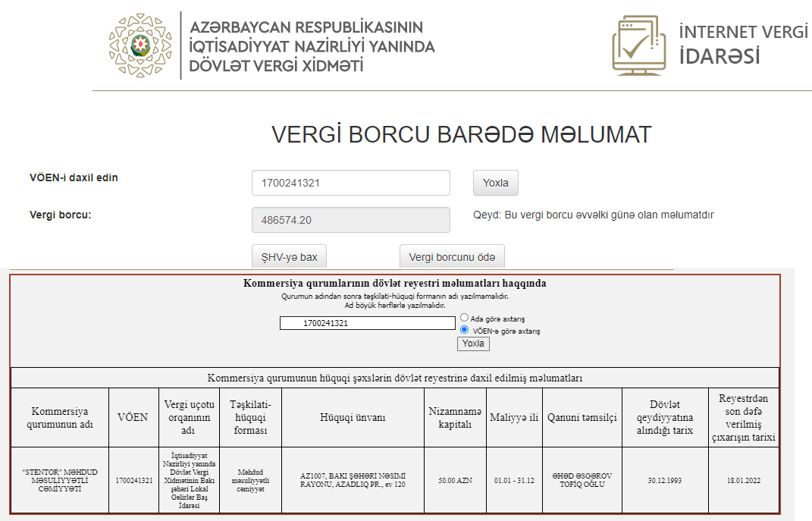
Task: Click the 30.12.1993 registration date cell
Action: [665, 480]
